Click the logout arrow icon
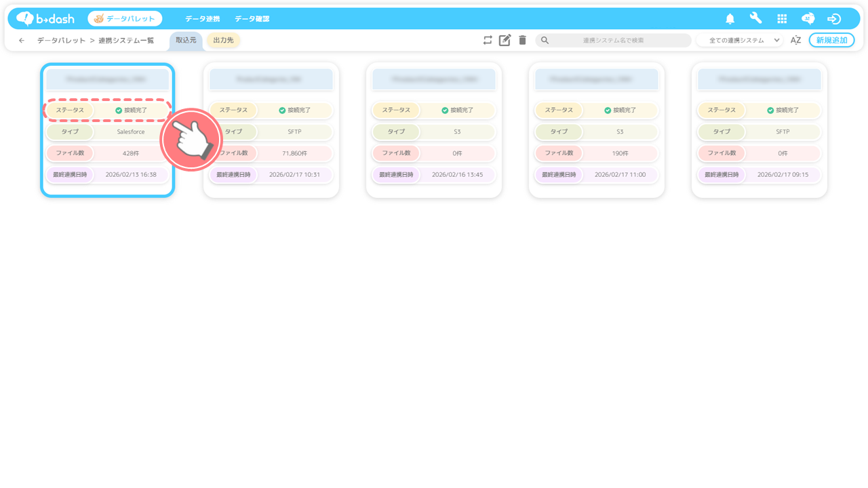This screenshot has width=868, height=488. [x=834, y=19]
